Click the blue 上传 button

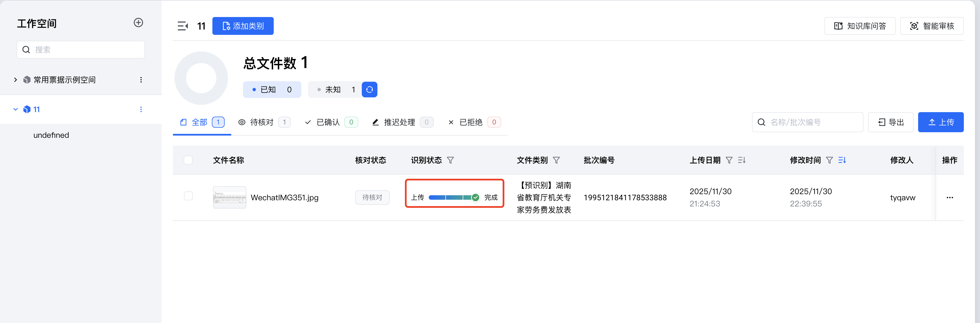pyautogui.click(x=940, y=122)
